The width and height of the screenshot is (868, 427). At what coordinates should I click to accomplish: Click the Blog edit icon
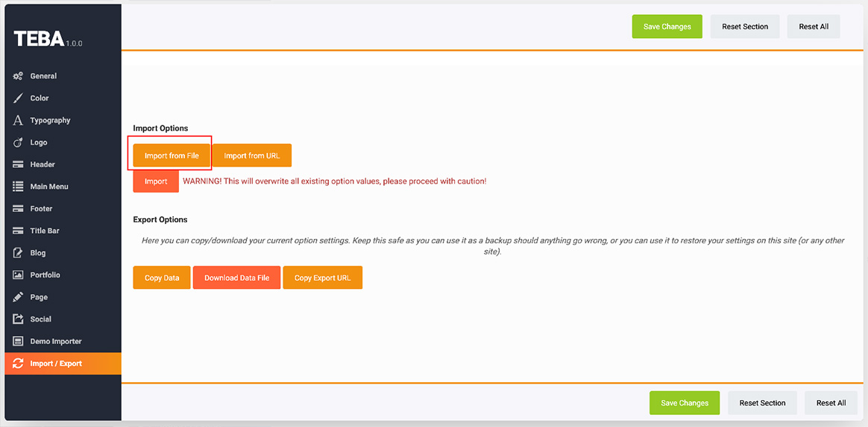tap(18, 253)
